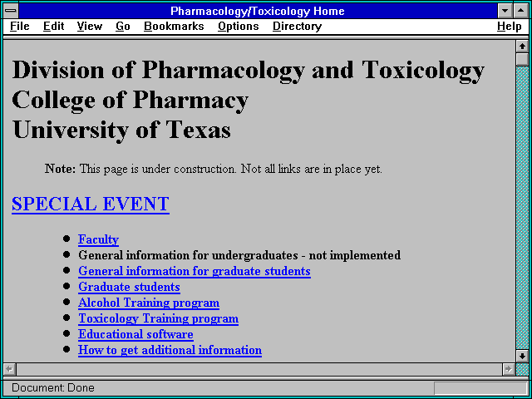Viewport: 532px width, 399px height.
Task: Open the Edit menu
Action: coord(53,26)
